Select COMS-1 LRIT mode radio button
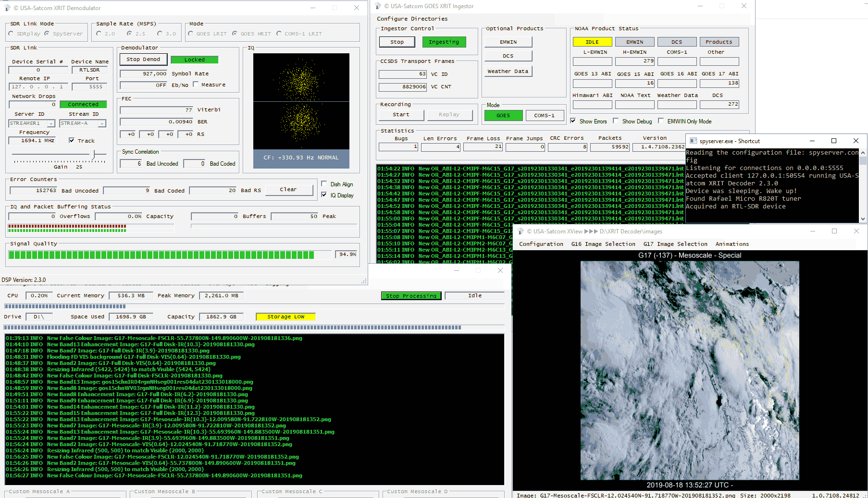Image resolution: width=868 pixels, height=498 pixels. coord(279,34)
